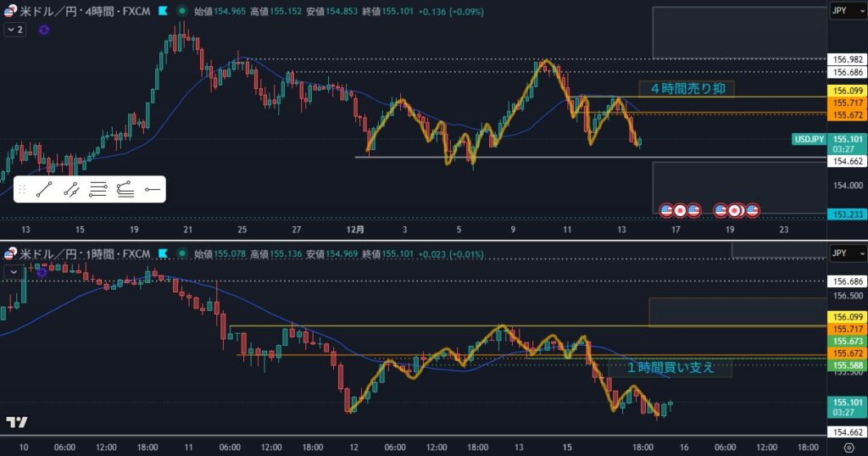Viewport: 868px width, 456px height.
Task: Open JPY currency dropdown on upper chart
Action: pyautogui.click(x=847, y=12)
